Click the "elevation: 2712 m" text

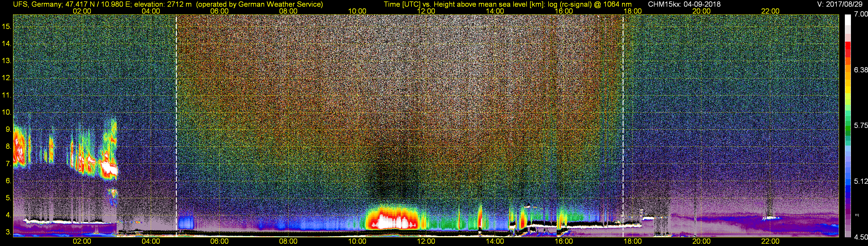pos(163,4)
